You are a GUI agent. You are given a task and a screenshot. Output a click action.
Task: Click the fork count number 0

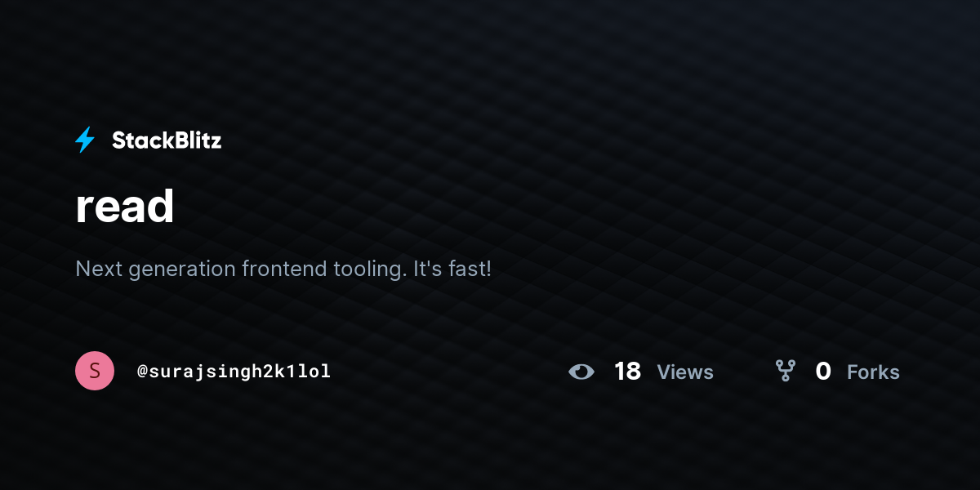(823, 372)
